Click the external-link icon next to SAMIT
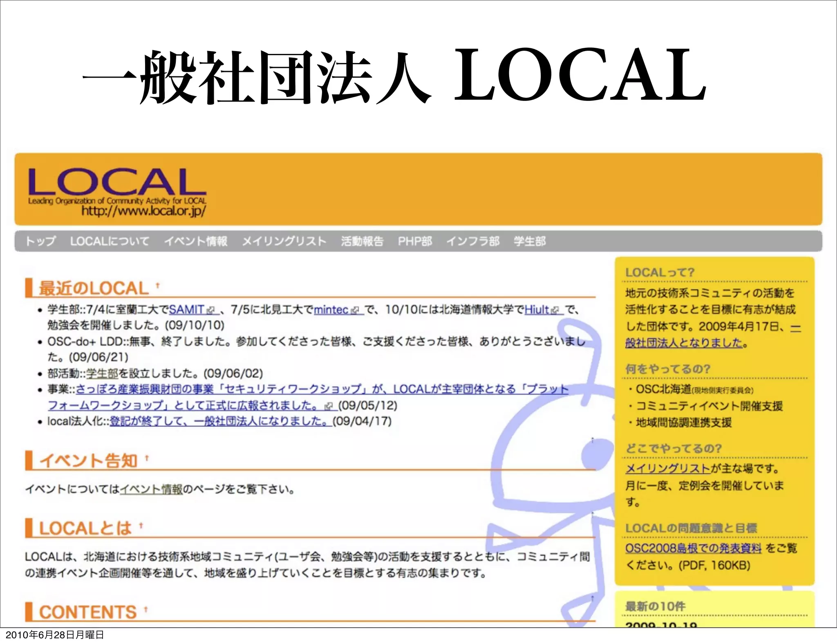Viewport: 837px width, 644px height. [211, 311]
